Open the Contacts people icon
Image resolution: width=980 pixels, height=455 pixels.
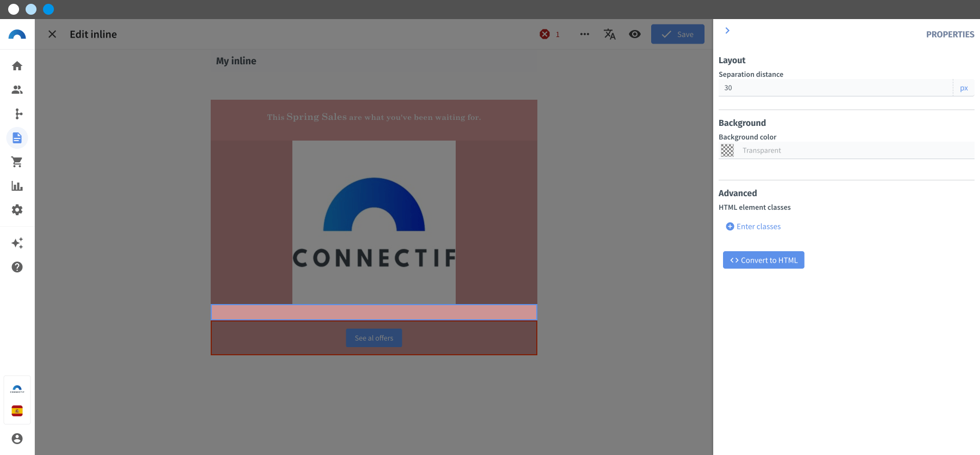click(17, 90)
